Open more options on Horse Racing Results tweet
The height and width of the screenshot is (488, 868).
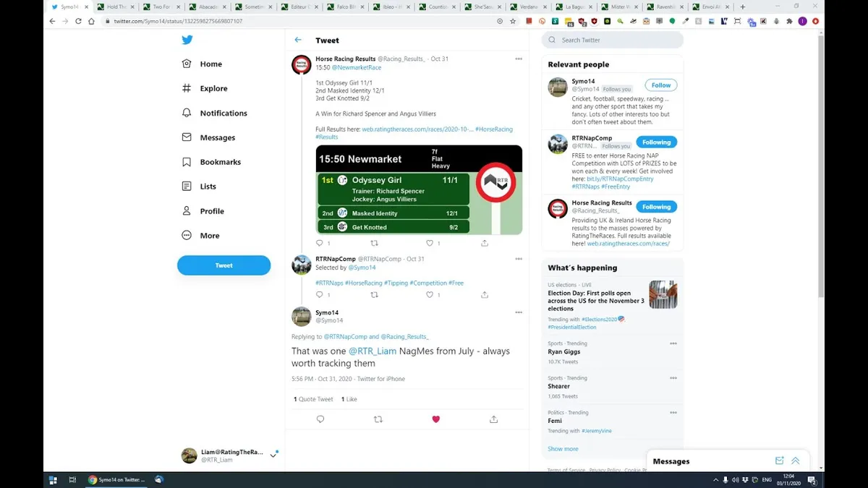point(519,59)
